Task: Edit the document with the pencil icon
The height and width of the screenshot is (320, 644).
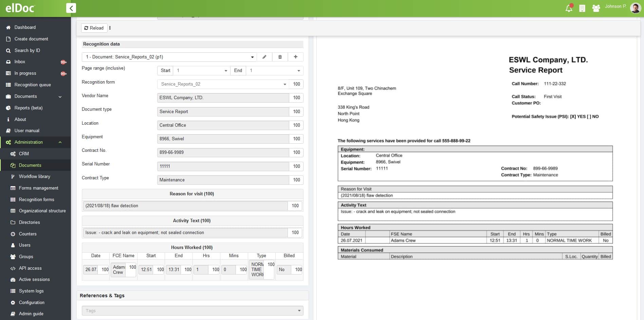Action: [x=264, y=57]
